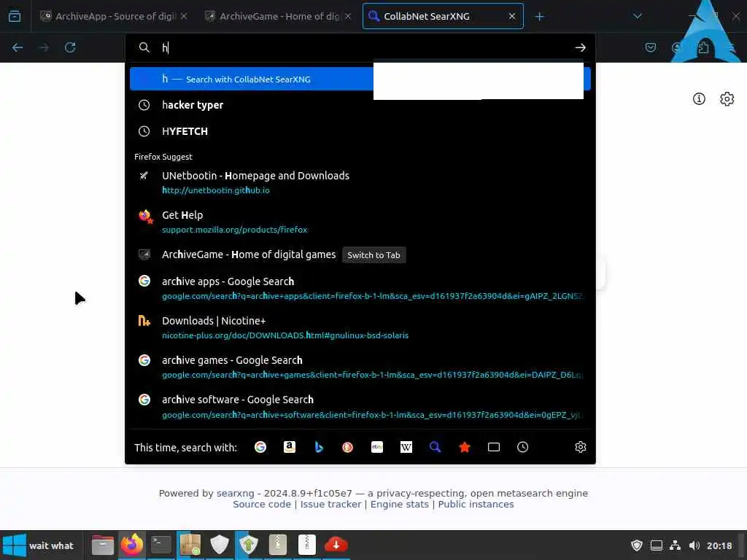The height and width of the screenshot is (560, 747).
Task: Go back with the back arrow
Action: point(18,47)
